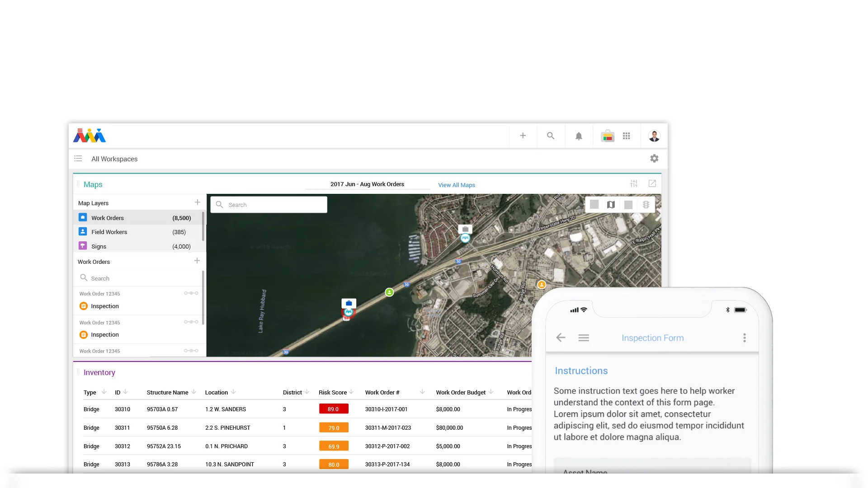
Task: Click work order 30310-I-2017-001
Action: tap(386, 409)
